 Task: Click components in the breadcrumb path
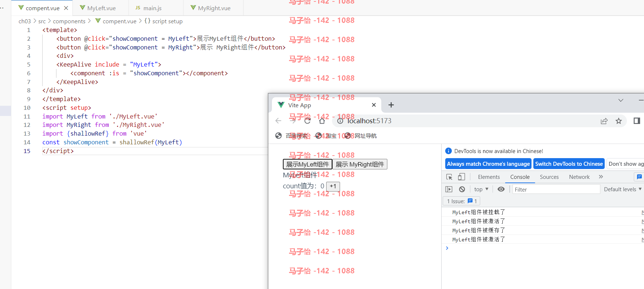click(69, 21)
